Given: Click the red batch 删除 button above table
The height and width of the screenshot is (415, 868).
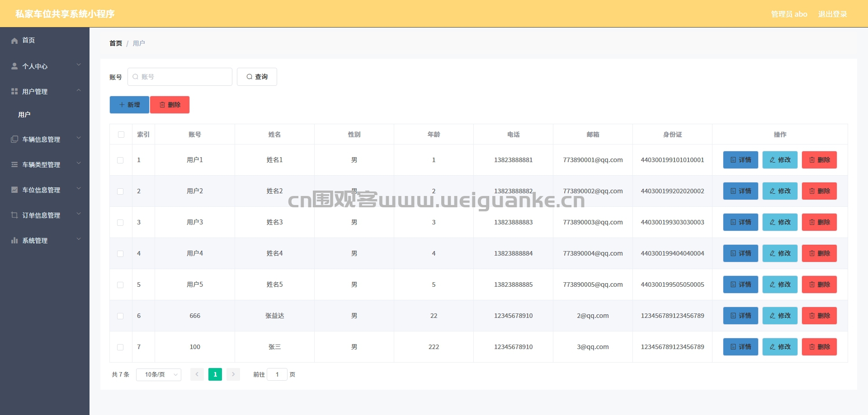Looking at the screenshot, I should coord(170,105).
